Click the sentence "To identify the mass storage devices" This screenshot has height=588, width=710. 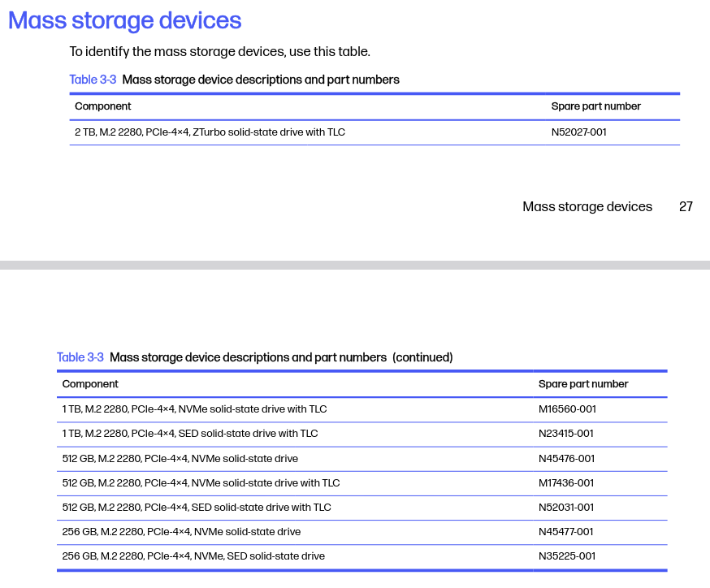pyautogui.click(x=219, y=52)
